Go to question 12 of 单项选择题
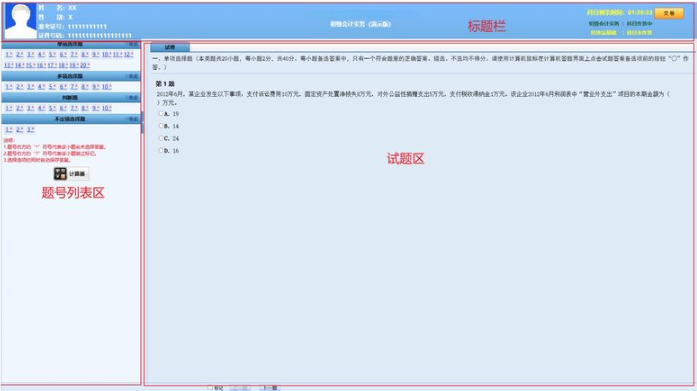This screenshot has width=697, height=391. pos(128,55)
